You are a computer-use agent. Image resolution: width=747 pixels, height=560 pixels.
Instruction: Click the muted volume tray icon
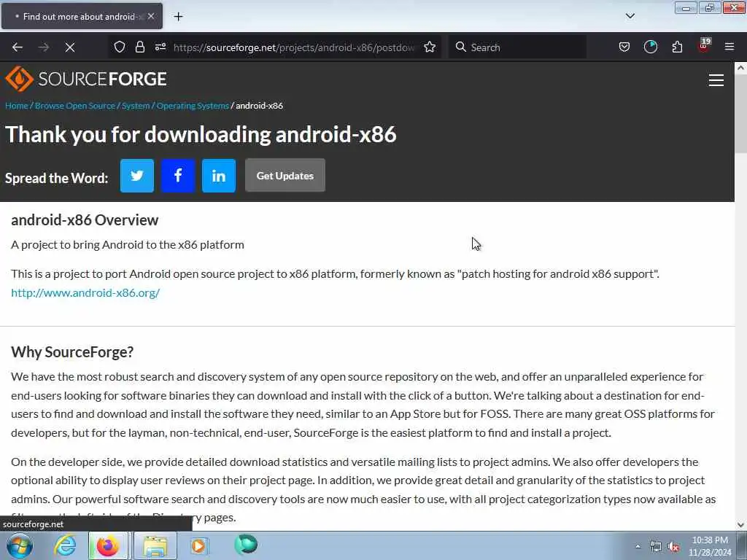coord(673,547)
